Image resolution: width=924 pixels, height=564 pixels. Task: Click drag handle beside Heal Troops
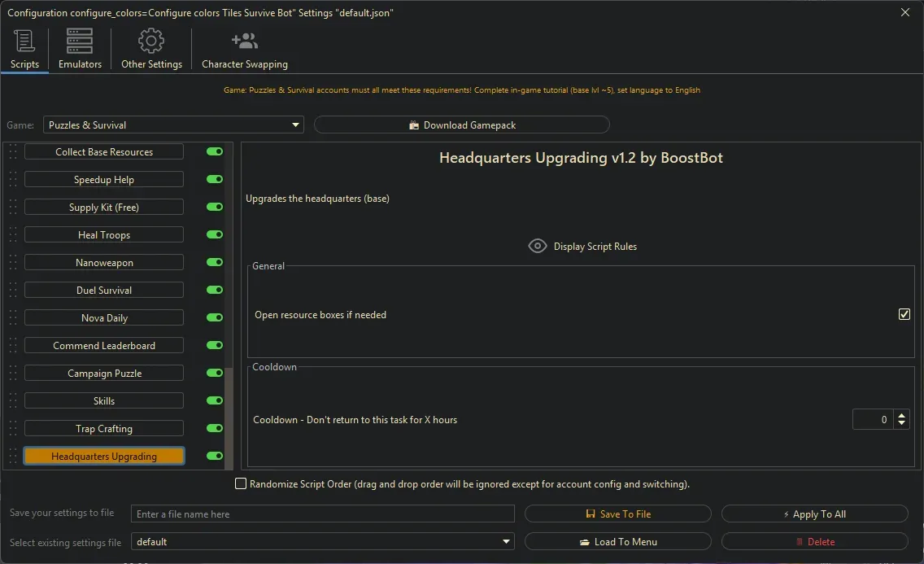coord(12,235)
